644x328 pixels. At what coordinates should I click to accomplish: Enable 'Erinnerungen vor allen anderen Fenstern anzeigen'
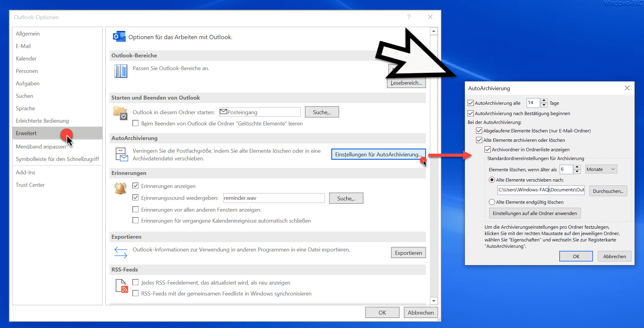click(x=136, y=210)
